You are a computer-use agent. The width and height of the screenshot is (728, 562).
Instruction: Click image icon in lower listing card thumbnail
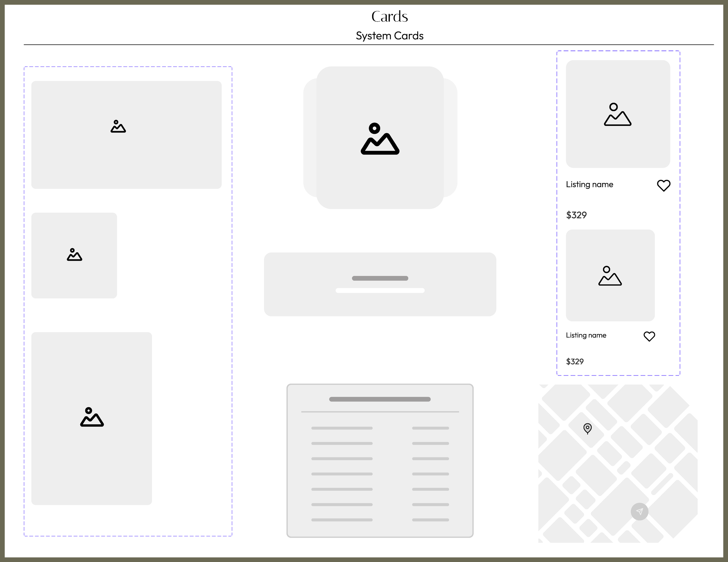tap(610, 276)
